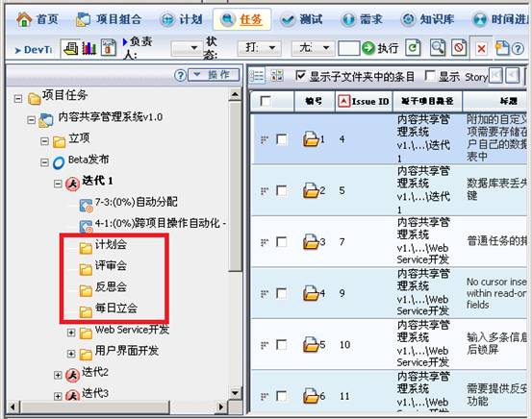The image size is (532, 419).
Task: Click the refresh icon next to 执行
Action: 413,48
